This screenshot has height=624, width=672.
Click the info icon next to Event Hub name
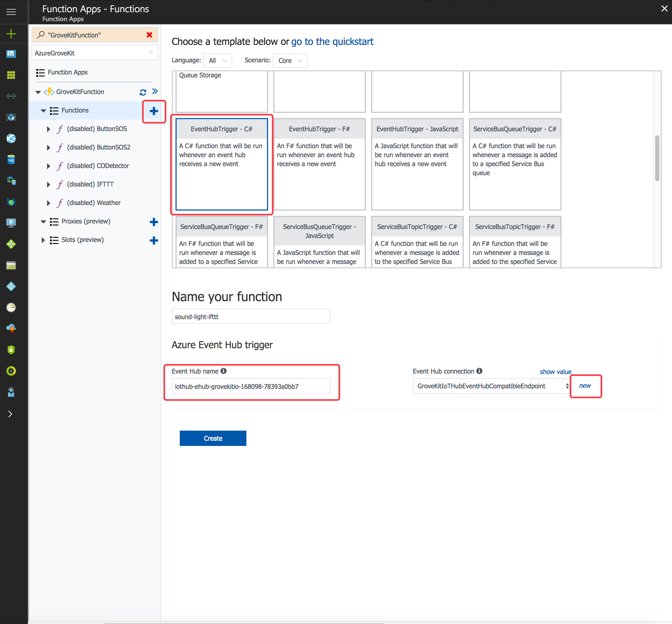224,371
